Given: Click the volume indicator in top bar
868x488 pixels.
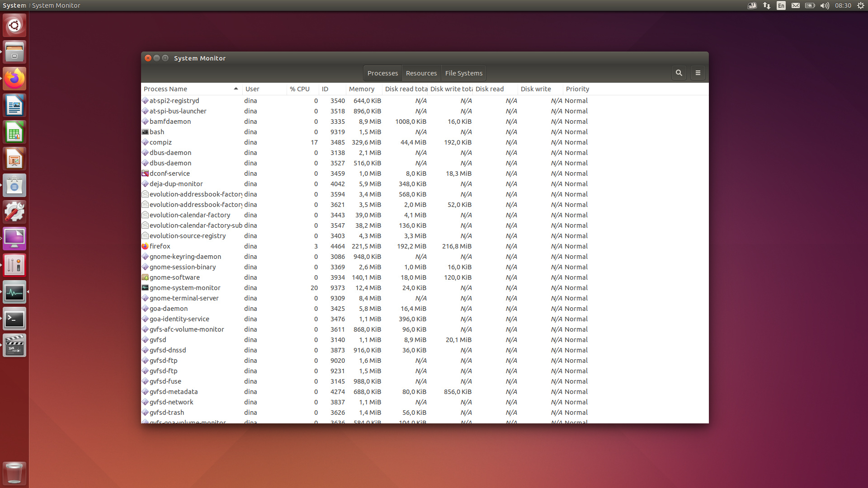Looking at the screenshot, I should [x=825, y=5].
